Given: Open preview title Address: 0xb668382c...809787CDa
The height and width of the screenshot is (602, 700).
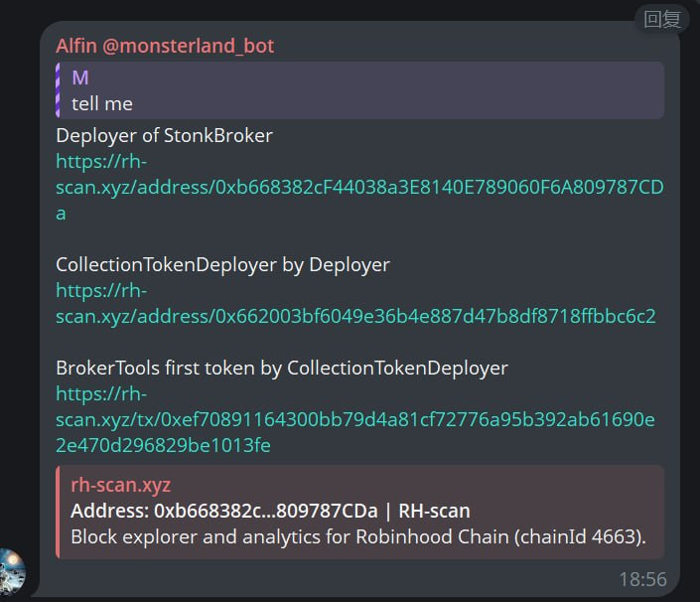Looking at the screenshot, I should tap(270, 511).
